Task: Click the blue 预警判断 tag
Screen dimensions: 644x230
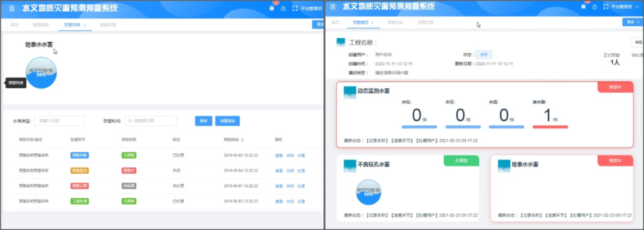Action: (80, 155)
